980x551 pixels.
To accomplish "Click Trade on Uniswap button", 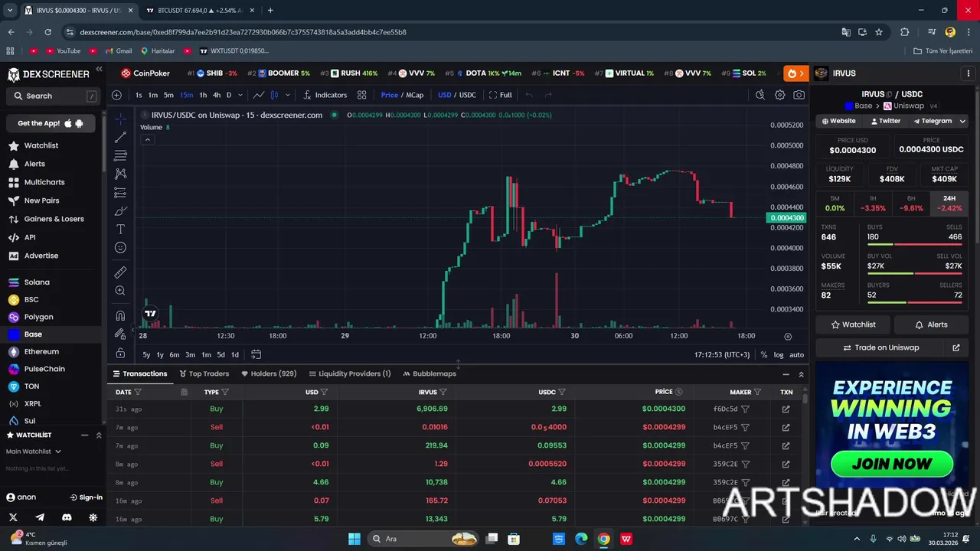I will pyautogui.click(x=880, y=347).
